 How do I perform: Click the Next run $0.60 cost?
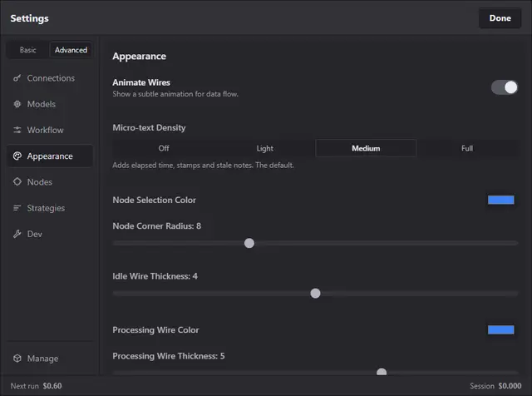(x=36, y=386)
